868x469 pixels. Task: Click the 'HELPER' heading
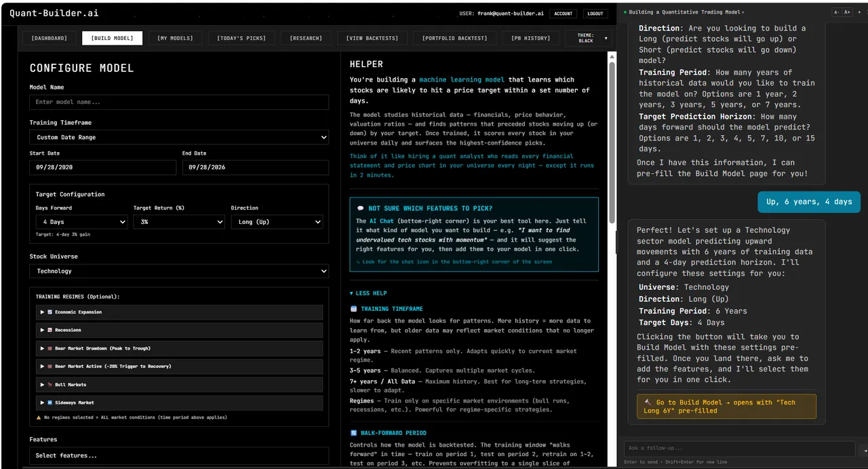(366, 64)
